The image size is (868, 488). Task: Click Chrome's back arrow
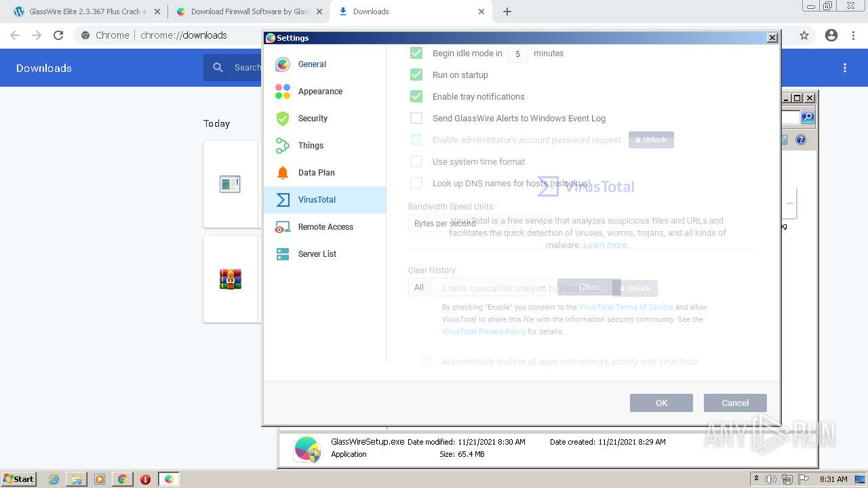coord(15,35)
